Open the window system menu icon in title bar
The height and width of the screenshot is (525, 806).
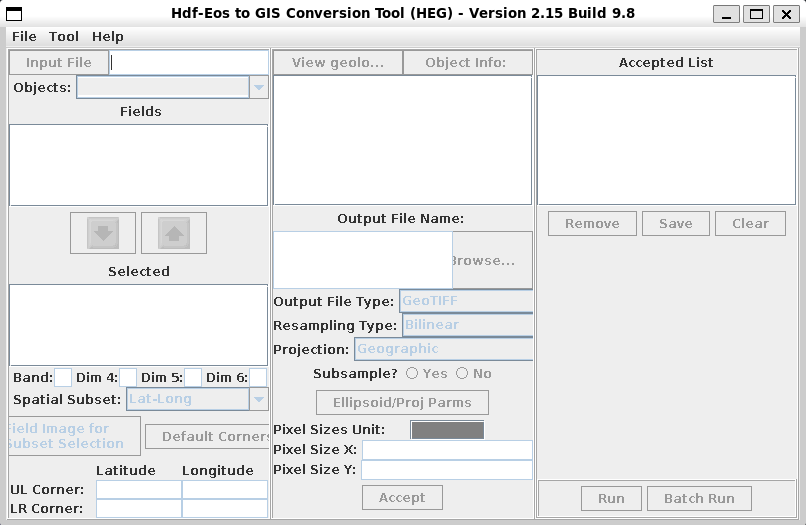click(x=14, y=13)
